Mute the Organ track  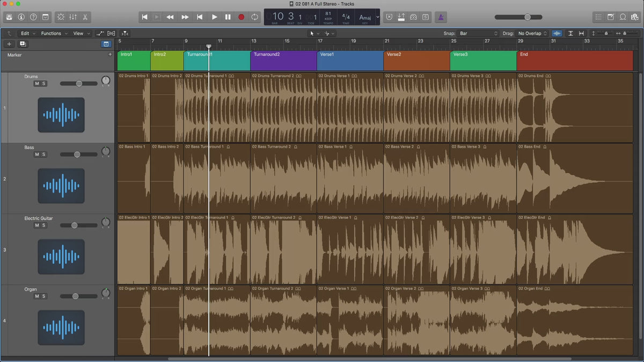[x=36, y=296]
